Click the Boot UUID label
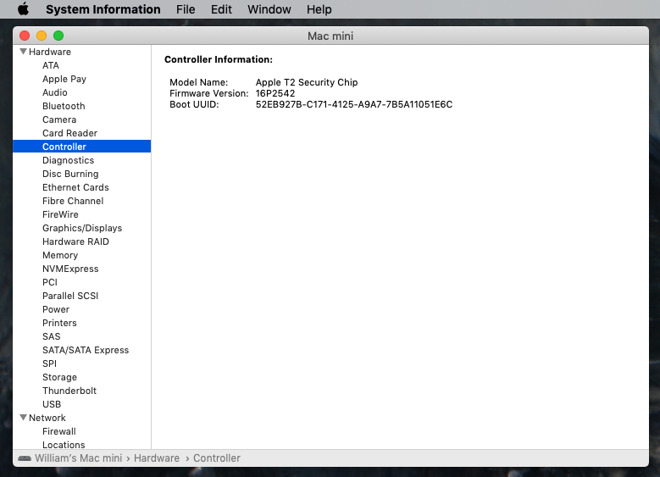The image size is (660, 477). [194, 104]
